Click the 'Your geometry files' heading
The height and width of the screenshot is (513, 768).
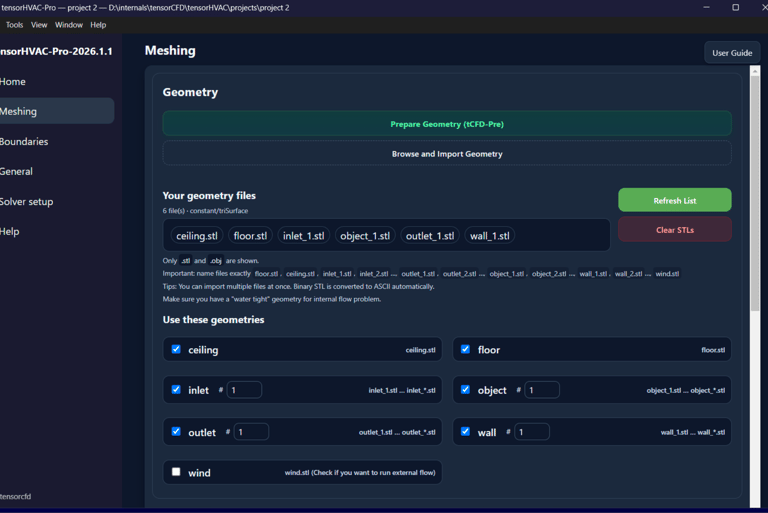click(209, 195)
